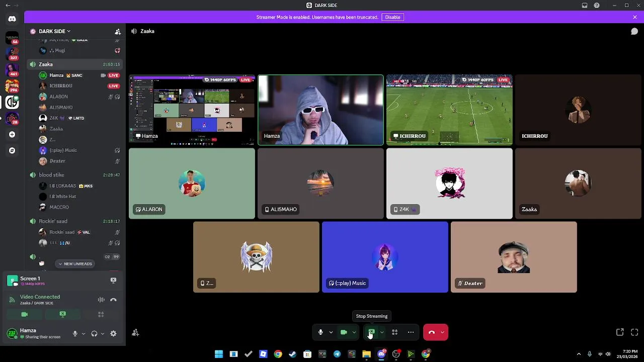Stop streaming icon beside Screen 1
The width and height of the screenshot is (644, 362).
coord(113,280)
